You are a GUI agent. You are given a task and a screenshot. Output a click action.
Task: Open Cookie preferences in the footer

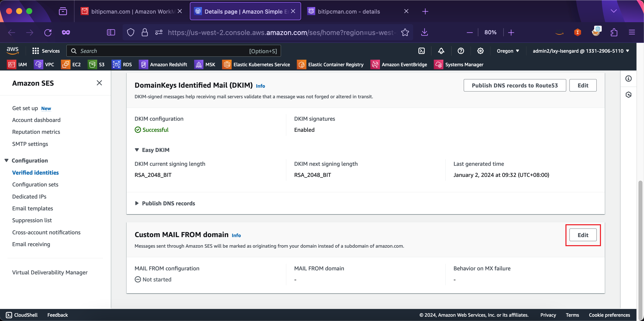click(610, 315)
